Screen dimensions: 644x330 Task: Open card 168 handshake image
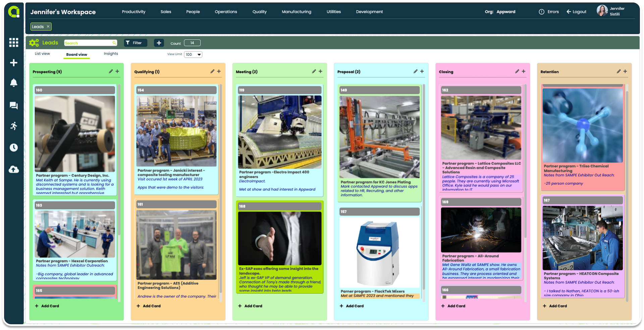pos(280,238)
